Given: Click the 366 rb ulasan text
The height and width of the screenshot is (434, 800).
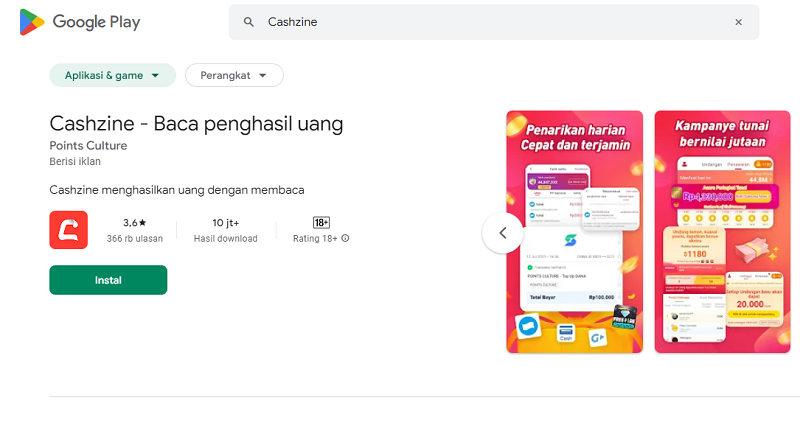Looking at the screenshot, I should click(135, 239).
